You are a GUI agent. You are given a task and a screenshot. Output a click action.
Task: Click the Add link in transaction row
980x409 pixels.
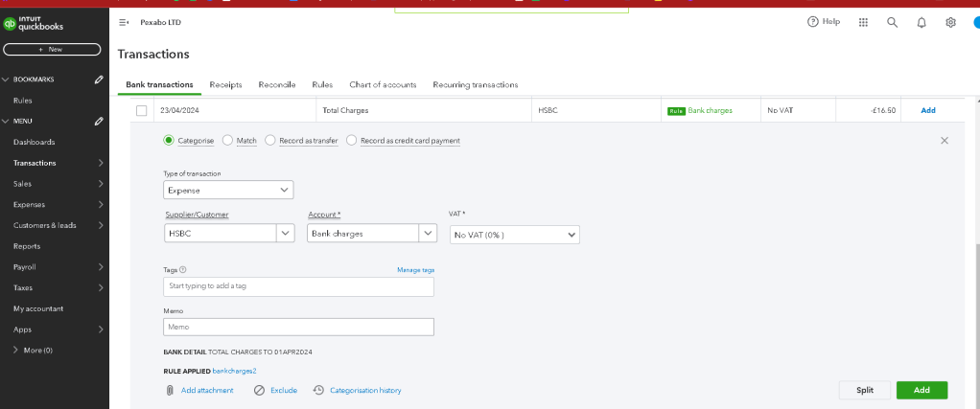(x=928, y=110)
